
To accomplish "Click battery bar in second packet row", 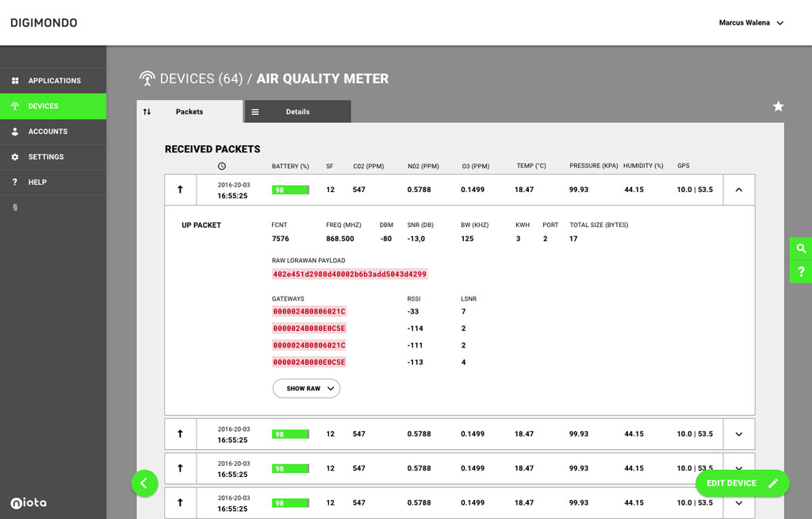I will 290,434.
